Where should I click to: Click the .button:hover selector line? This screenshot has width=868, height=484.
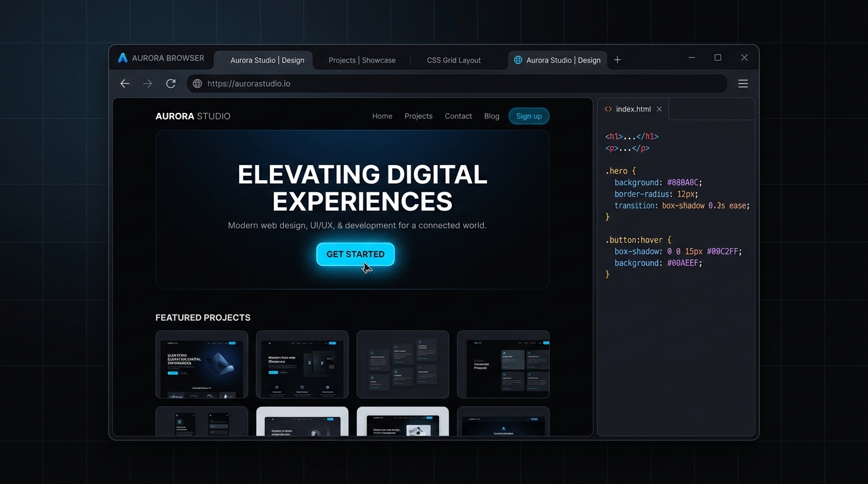coord(638,240)
